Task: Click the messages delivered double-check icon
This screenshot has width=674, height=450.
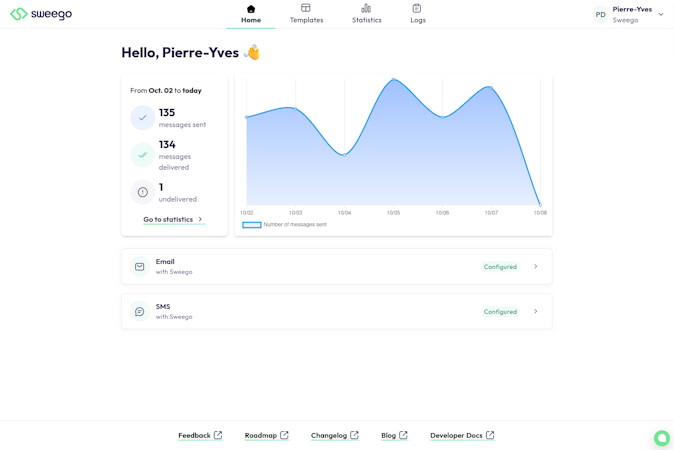Action: (x=143, y=155)
